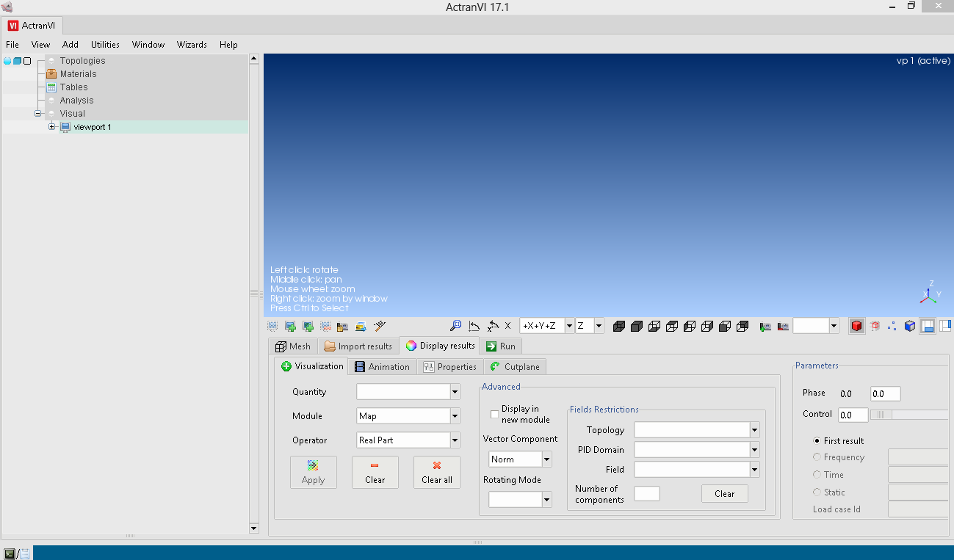Click the Phase value input field
The height and width of the screenshot is (560, 954).
[885, 393]
